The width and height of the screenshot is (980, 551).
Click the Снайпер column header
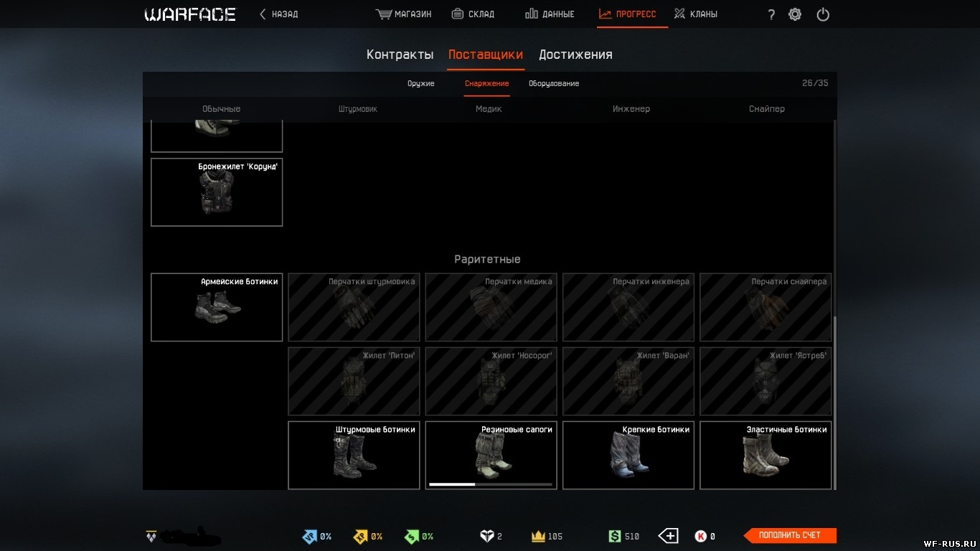click(767, 109)
